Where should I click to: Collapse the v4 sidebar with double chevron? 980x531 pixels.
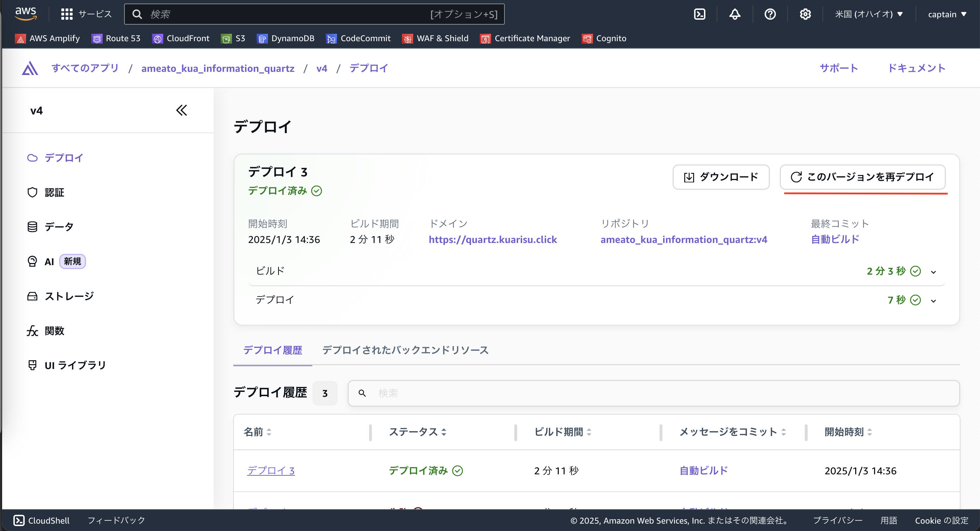(x=182, y=111)
